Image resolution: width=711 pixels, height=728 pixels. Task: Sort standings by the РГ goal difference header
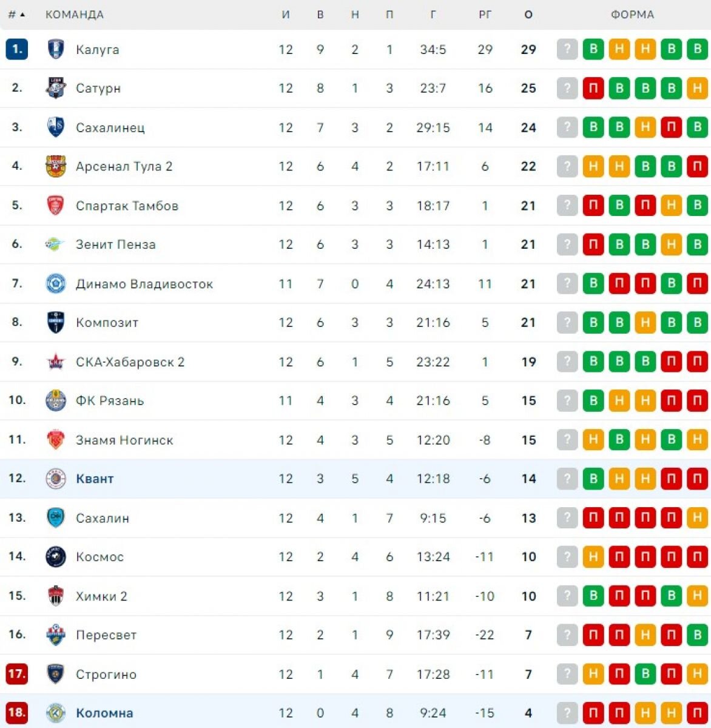[x=485, y=14]
